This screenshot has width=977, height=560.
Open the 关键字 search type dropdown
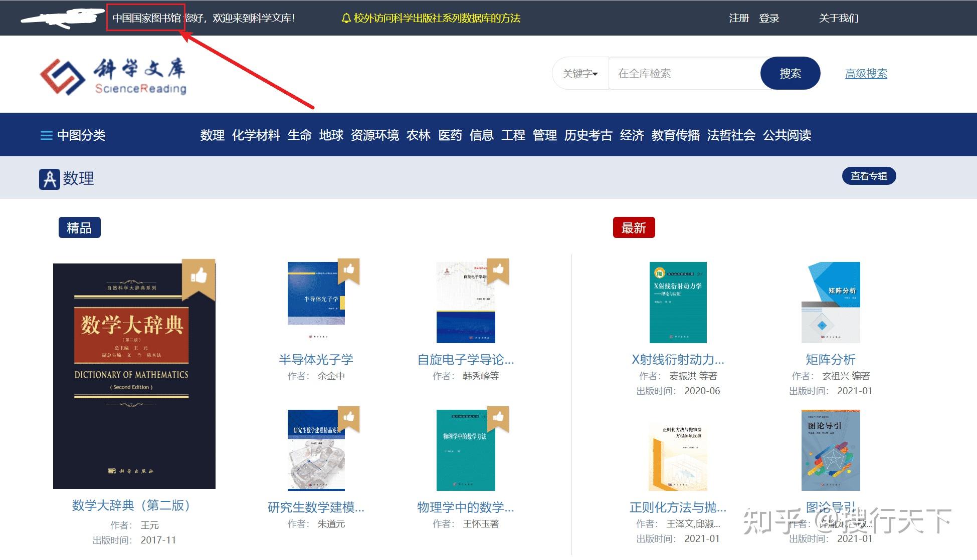coord(580,73)
